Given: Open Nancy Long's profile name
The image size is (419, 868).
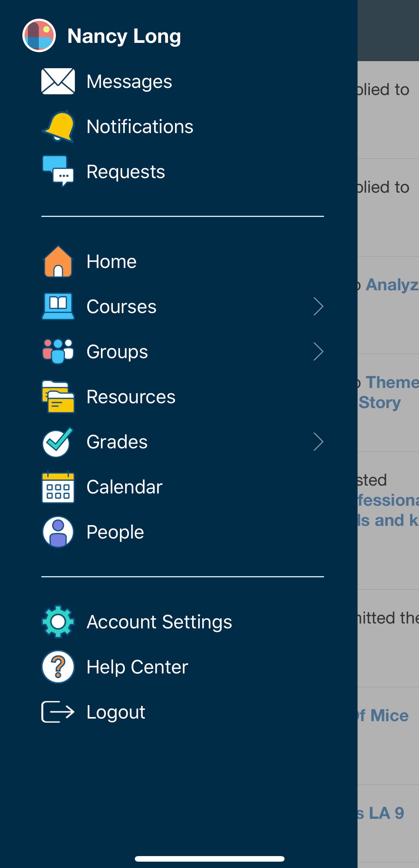Looking at the screenshot, I should [124, 36].
